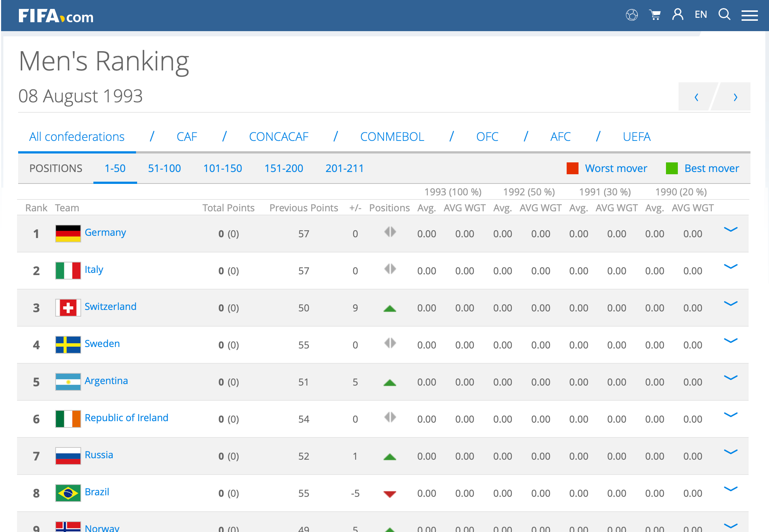Open the Brazil team link
Screen dimensions: 769x532
coord(97,492)
